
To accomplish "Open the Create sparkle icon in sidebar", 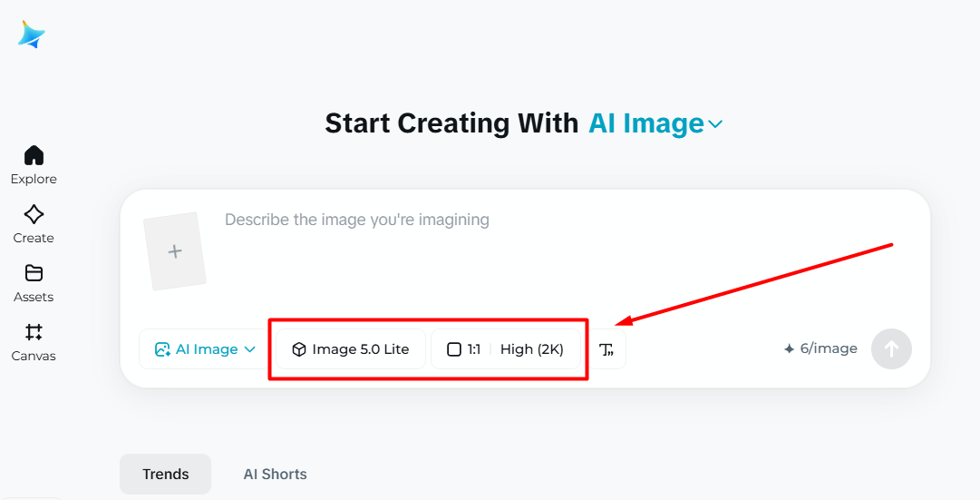I will click(x=34, y=214).
